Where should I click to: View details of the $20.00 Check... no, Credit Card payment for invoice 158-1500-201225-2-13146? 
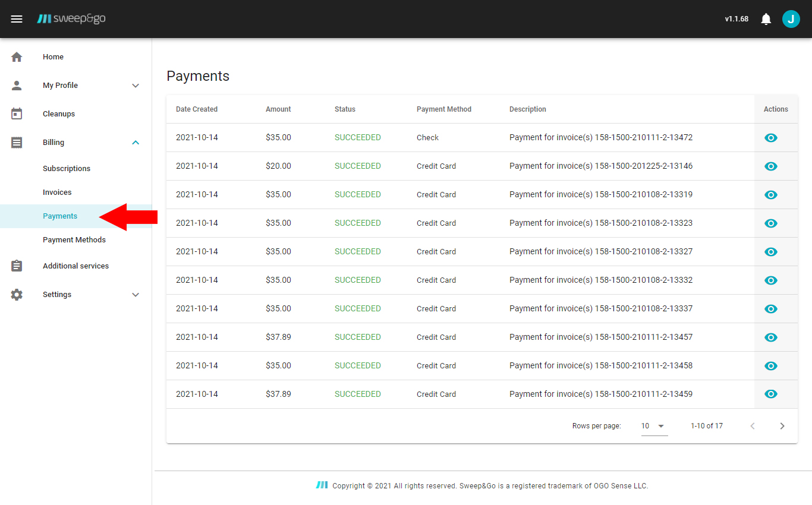click(x=770, y=166)
